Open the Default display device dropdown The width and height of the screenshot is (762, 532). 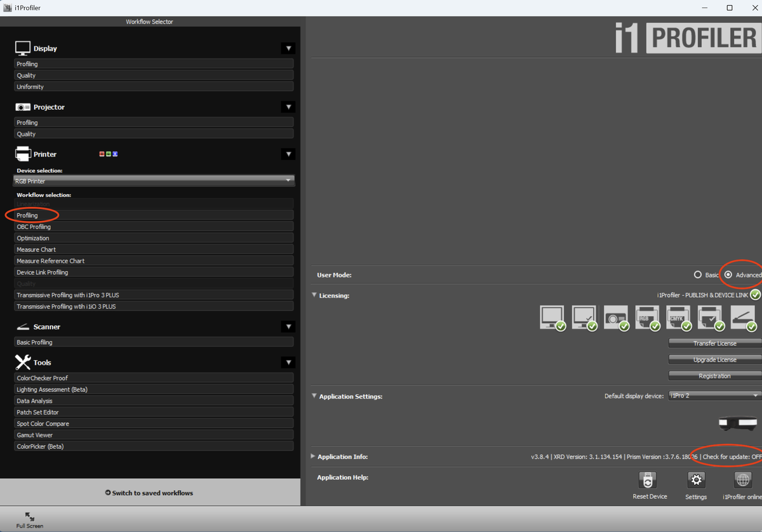click(x=714, y=396)
